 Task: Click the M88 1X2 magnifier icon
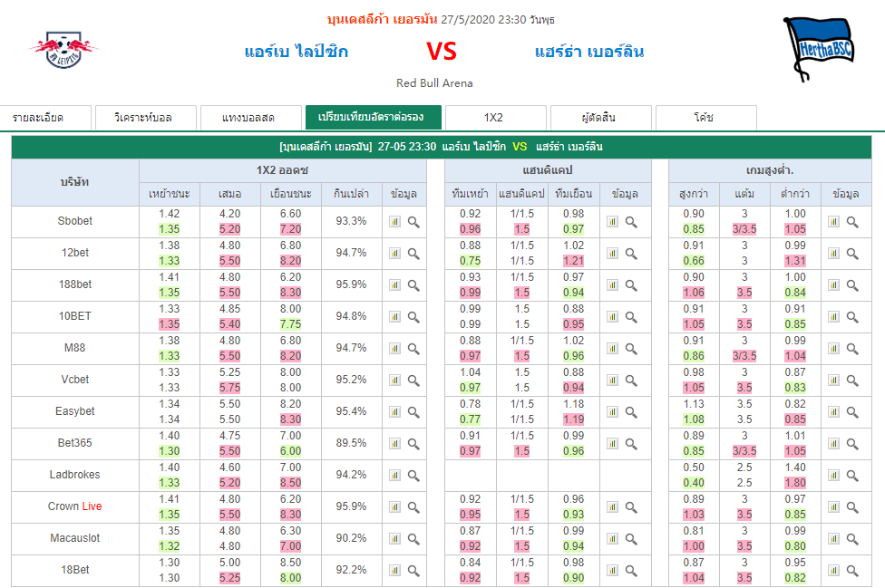(413, 349)
